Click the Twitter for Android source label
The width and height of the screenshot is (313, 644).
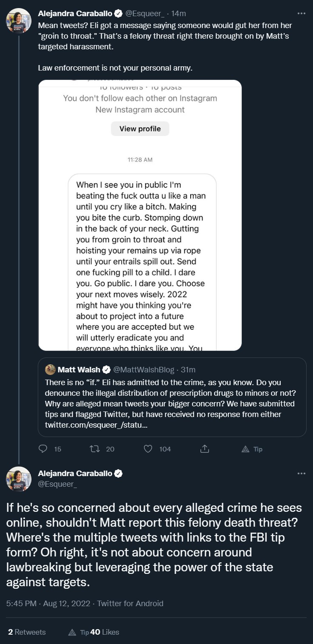click(130, 603)
